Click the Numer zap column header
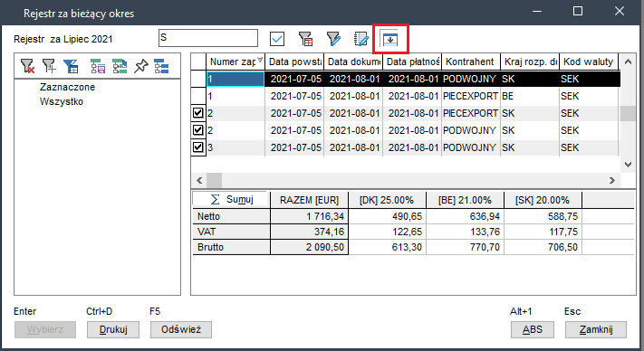This screenshot has width=644, height=351. click(x=235, y=62)
